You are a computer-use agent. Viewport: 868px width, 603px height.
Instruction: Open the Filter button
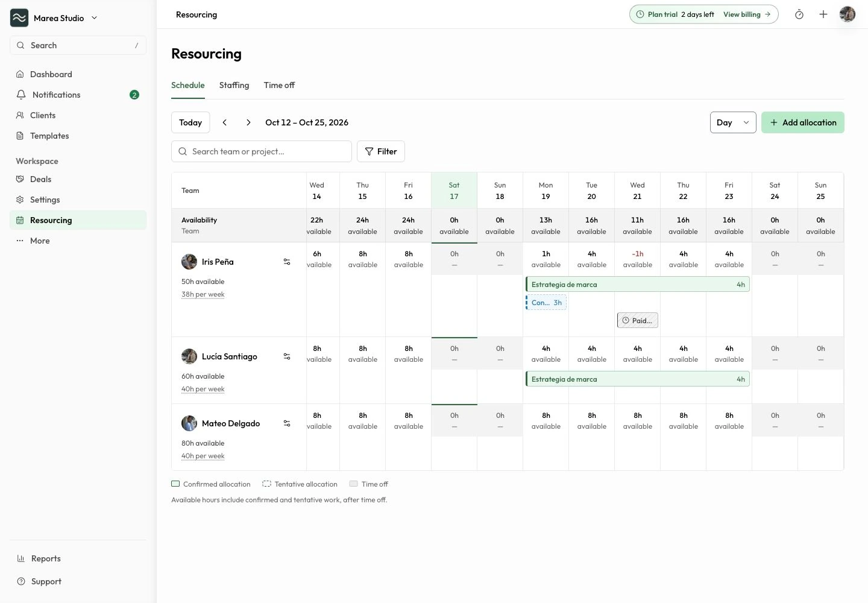381,151
